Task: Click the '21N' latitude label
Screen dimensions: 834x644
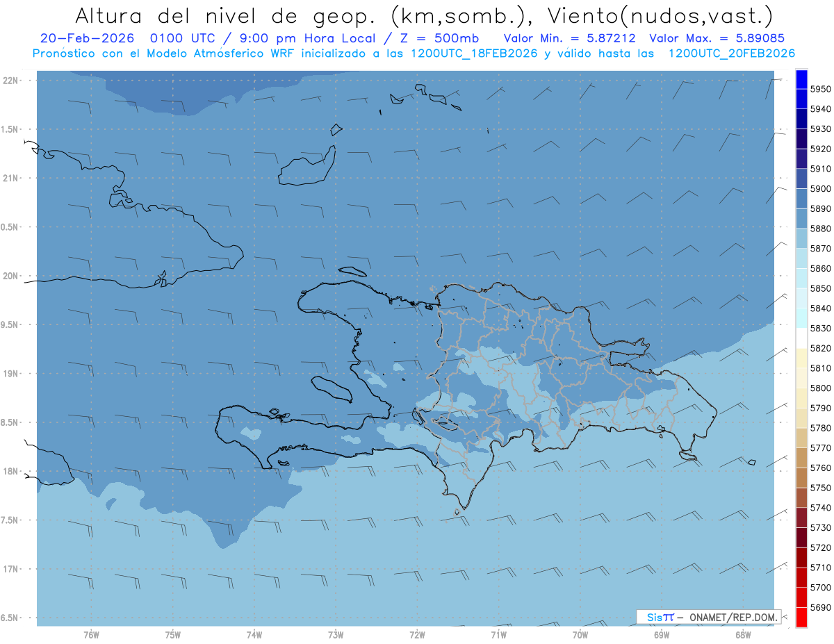Action: click(x=10, y=179)
